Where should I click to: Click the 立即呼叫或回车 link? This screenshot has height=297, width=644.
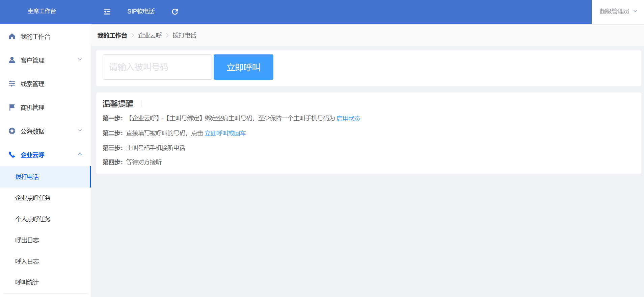pos(225,133)
